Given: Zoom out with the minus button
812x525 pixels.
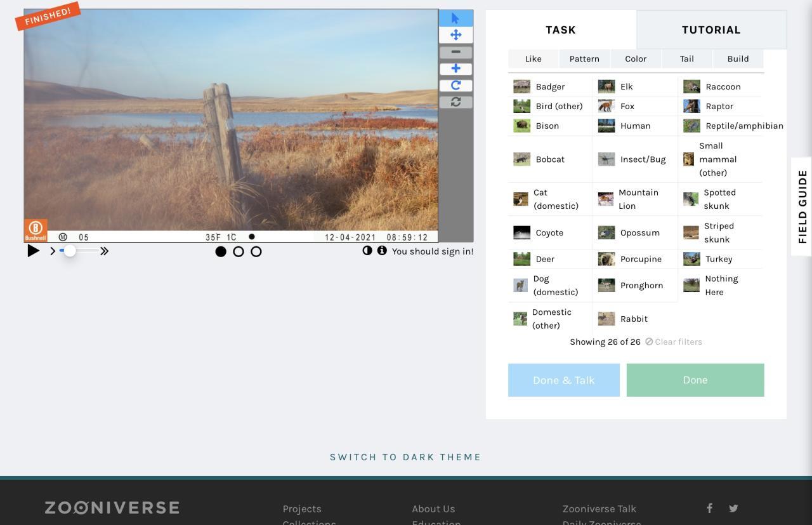Looking at the screenshot, I should point(455,52).
